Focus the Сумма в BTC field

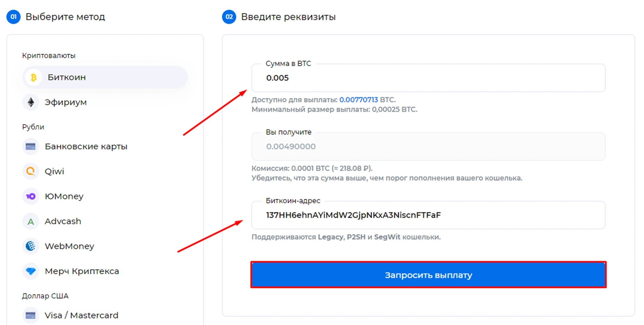click(428, 78)
